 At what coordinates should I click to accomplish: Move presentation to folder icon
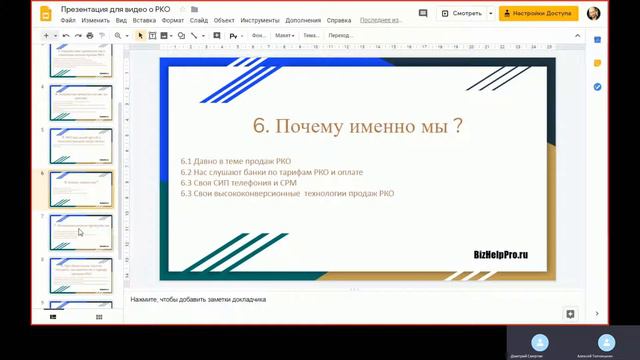[195, 9]
